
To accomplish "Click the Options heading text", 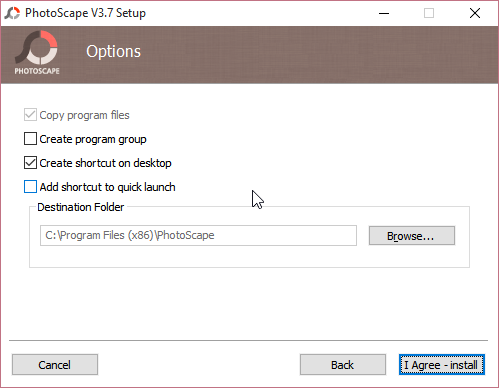I will point(114,52).
